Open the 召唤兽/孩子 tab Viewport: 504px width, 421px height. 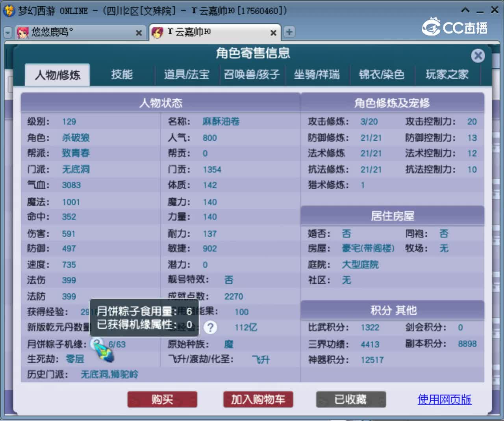(252, 74)
